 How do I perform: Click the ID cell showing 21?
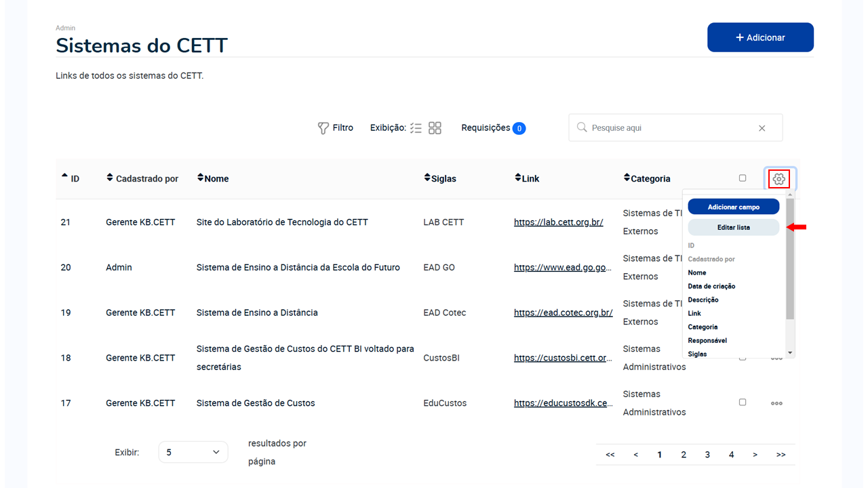pyautogui.click(x=66, y=222)
